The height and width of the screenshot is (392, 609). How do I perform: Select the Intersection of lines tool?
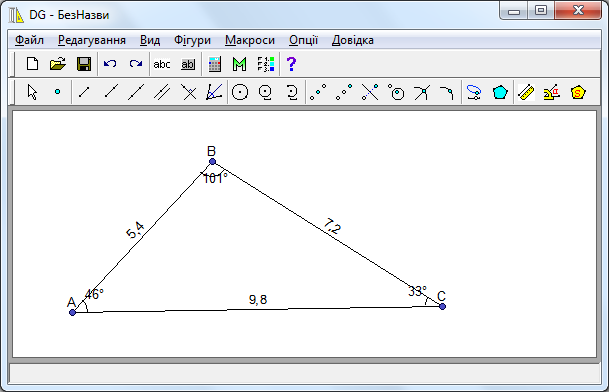click(422, 92)
